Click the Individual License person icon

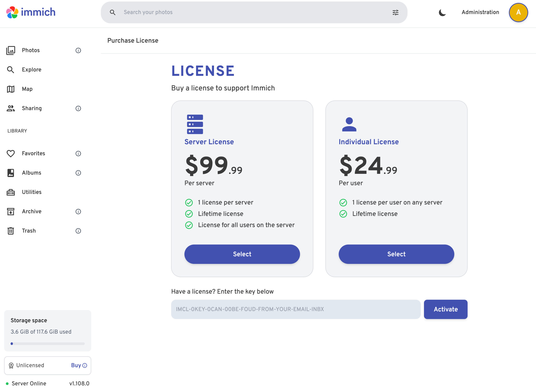349,124
